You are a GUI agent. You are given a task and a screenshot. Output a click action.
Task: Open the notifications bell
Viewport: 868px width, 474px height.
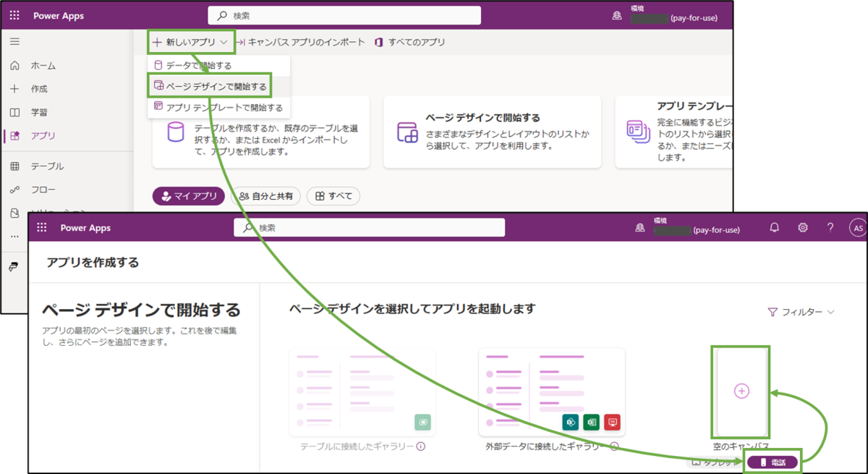tap(775, 227)
